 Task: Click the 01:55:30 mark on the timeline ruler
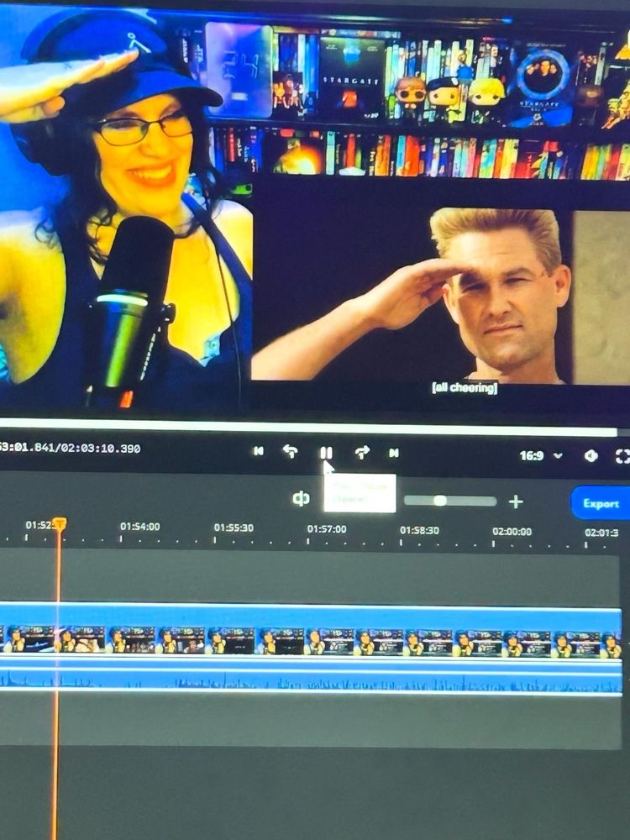pos(234,528)
